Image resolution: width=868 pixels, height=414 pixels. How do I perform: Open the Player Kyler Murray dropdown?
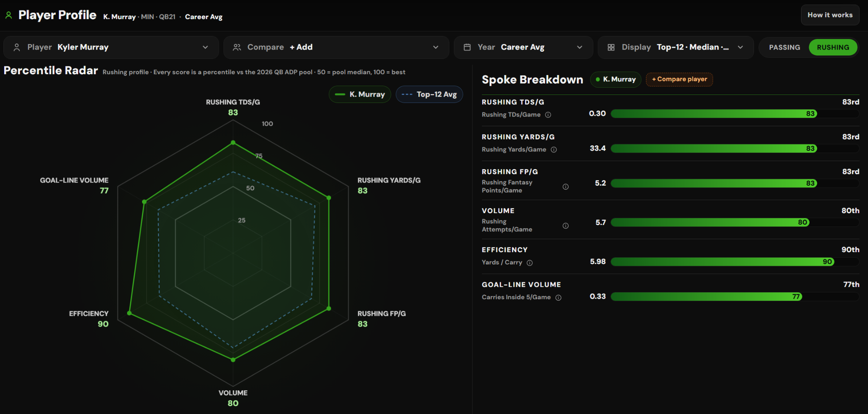click(x=111, y=47)
